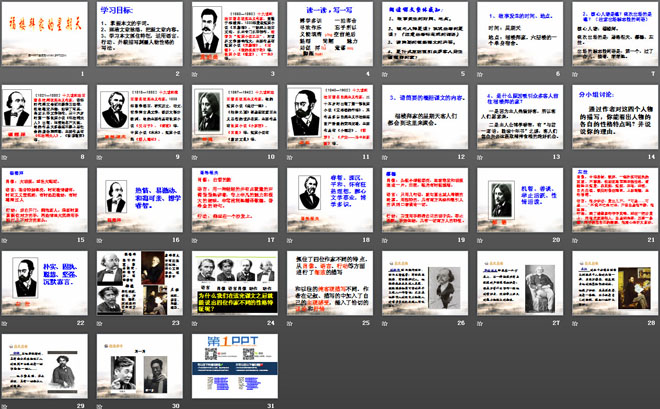This screenshot has height=409, width=660.
Task: Click animation star icon under slide 28
Action: click(575, 324)
